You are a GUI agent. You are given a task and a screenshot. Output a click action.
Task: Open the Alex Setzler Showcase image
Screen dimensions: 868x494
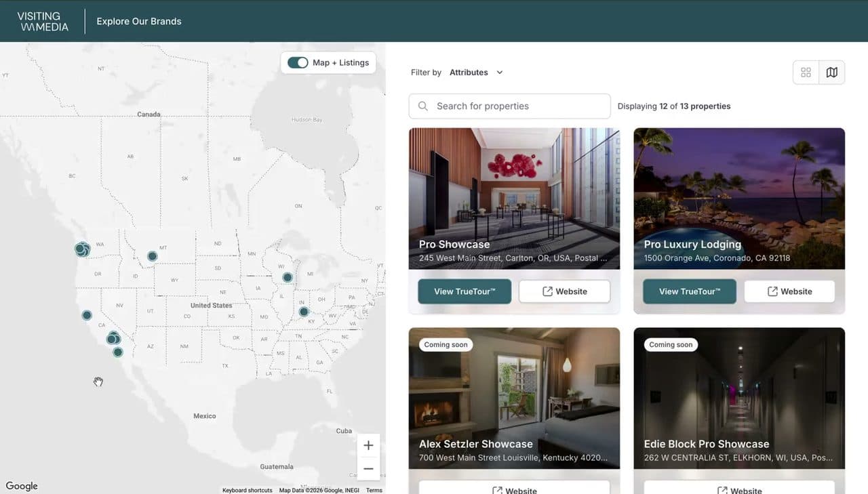coord(514,398)
